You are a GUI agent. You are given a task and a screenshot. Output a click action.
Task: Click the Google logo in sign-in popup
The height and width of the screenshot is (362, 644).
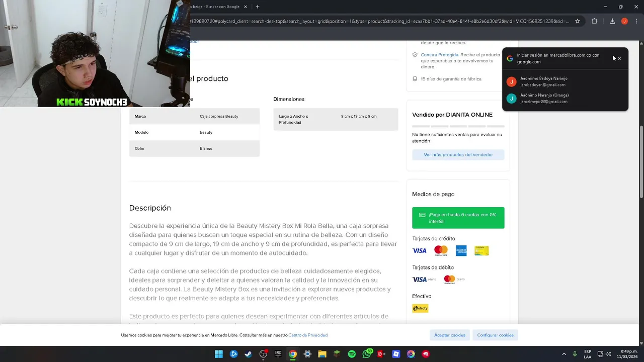point(510,58)
